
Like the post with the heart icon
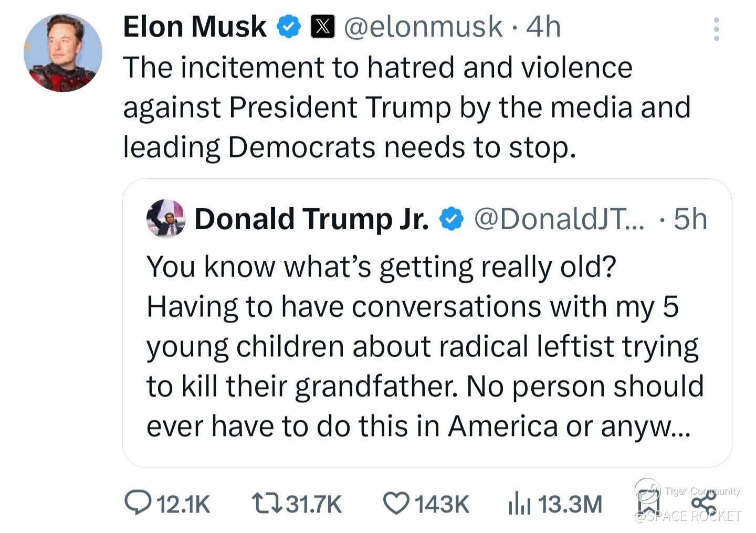(x=396, y=503)
